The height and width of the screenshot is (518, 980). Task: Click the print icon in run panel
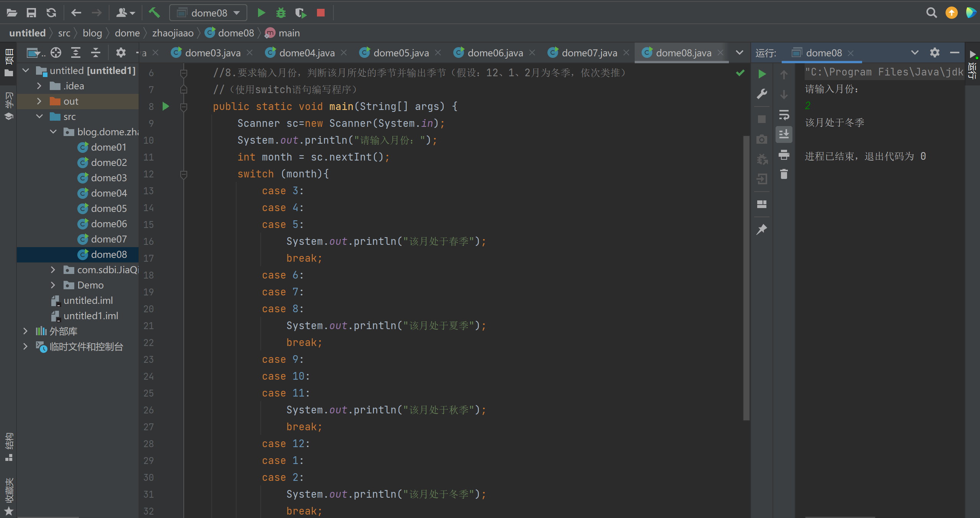(784, 154)
